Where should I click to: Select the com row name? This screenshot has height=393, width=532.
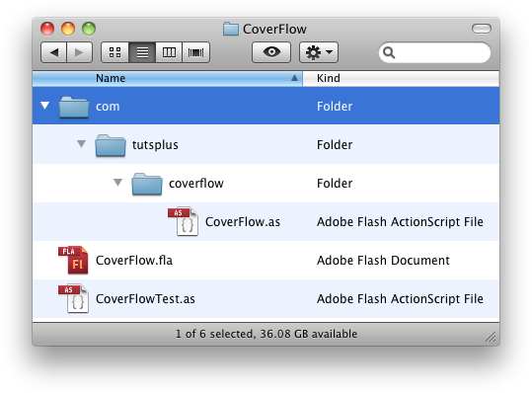108,107
